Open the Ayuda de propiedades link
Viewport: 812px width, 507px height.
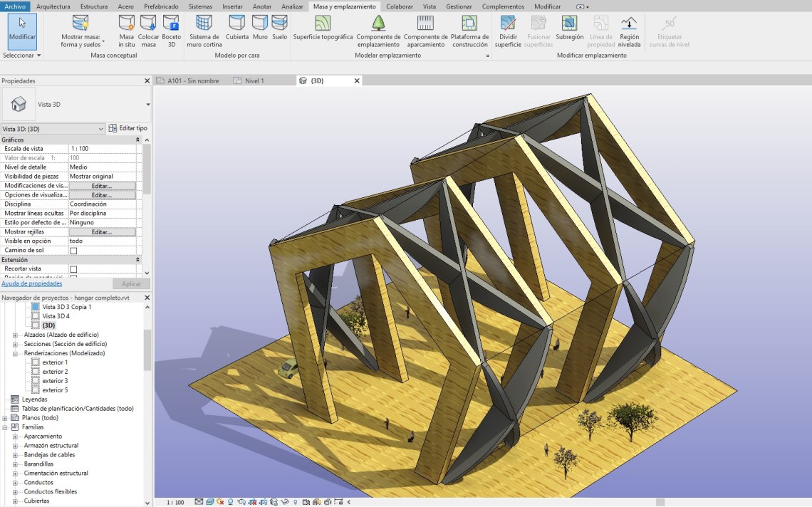(31, 283)
